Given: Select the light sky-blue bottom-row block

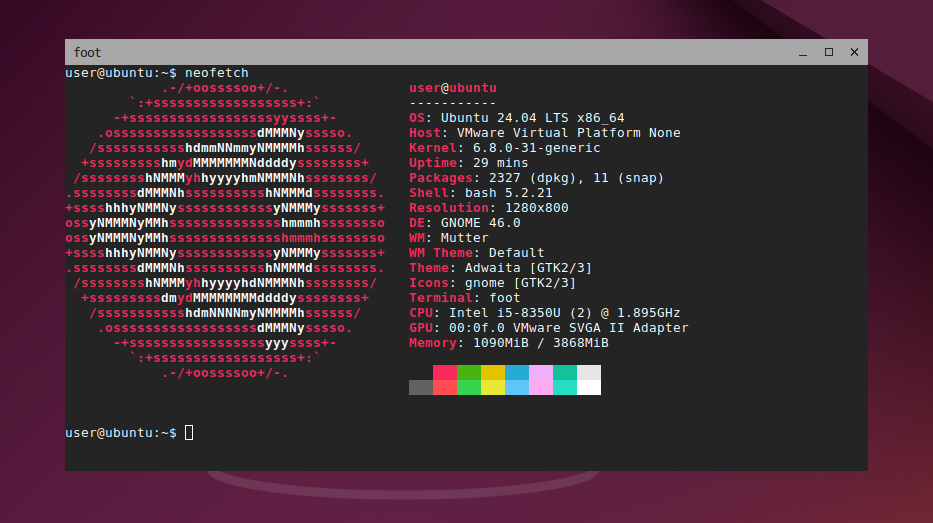Looking at the screenshot, I should coord(517,387).
